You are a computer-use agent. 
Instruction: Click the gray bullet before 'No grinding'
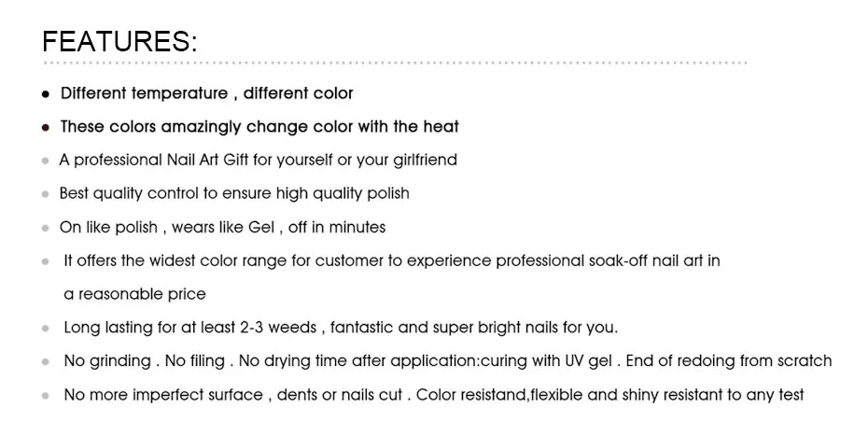[46, 362]
